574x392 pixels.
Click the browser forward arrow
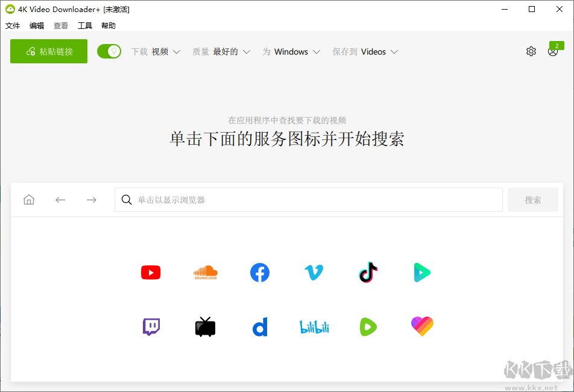coord(92,200)
